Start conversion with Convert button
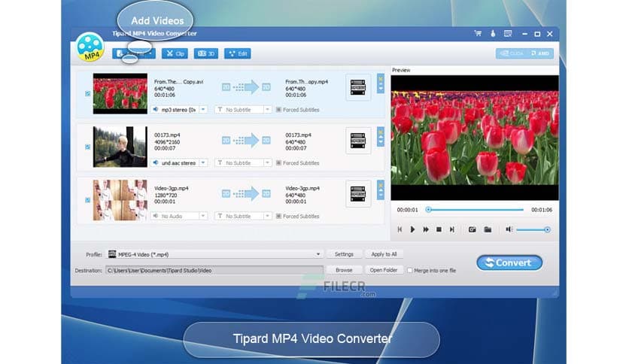Screen dimensions: 629x364 pyautogui.click(x=509, y=262)
